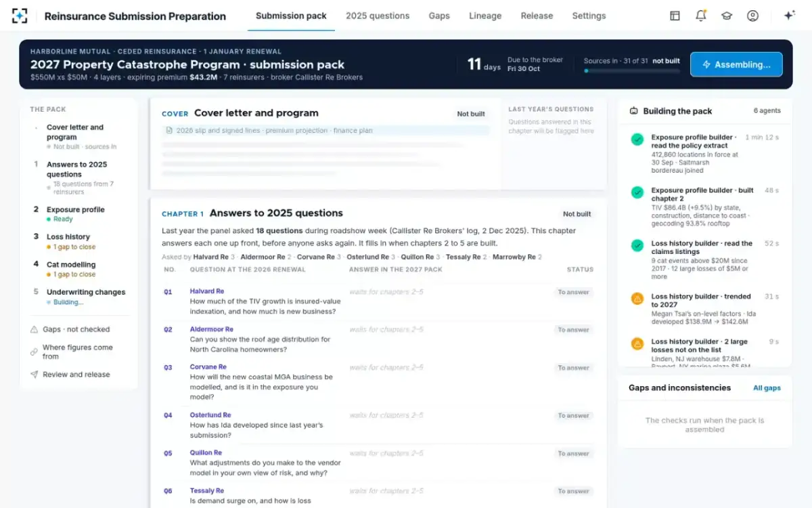812x508 pixels.
Task: Open the user account icon
Action: click(752, 16)
